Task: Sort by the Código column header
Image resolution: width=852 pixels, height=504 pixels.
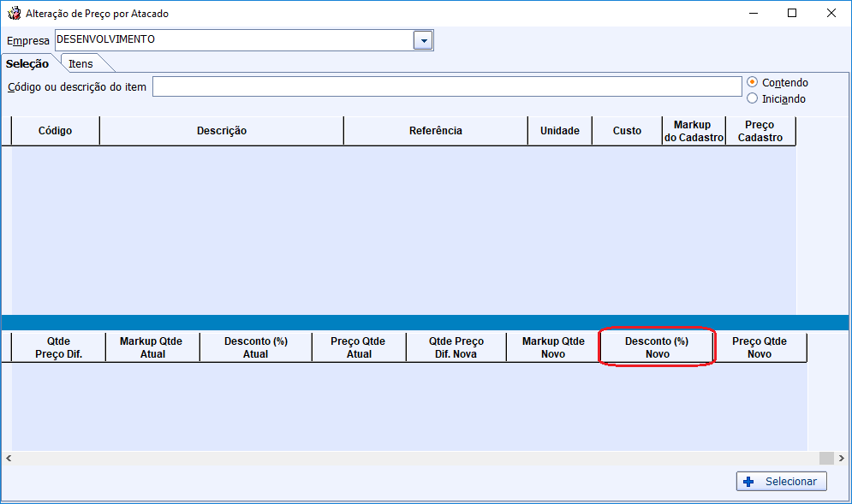Action: click(x=55, y=131)
